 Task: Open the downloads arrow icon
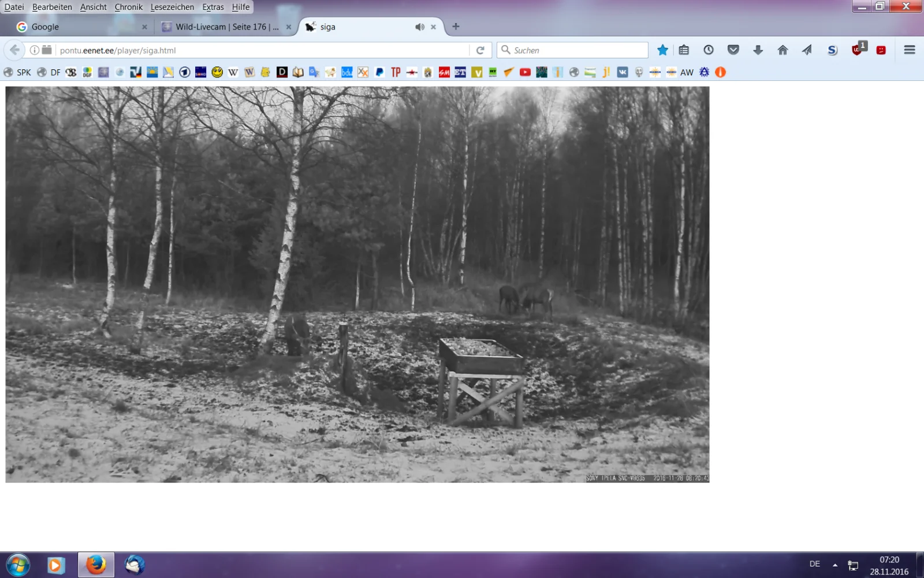click(758, 50)
